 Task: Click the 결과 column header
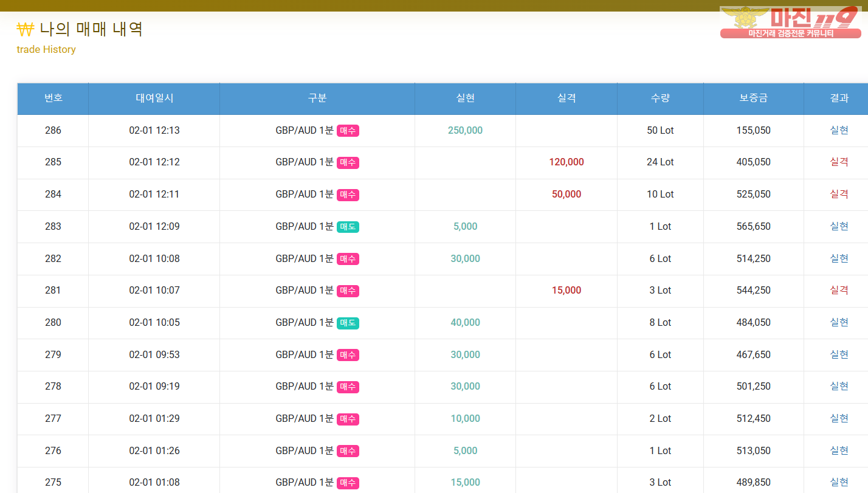pyautogui.click(x=839, y=98)
